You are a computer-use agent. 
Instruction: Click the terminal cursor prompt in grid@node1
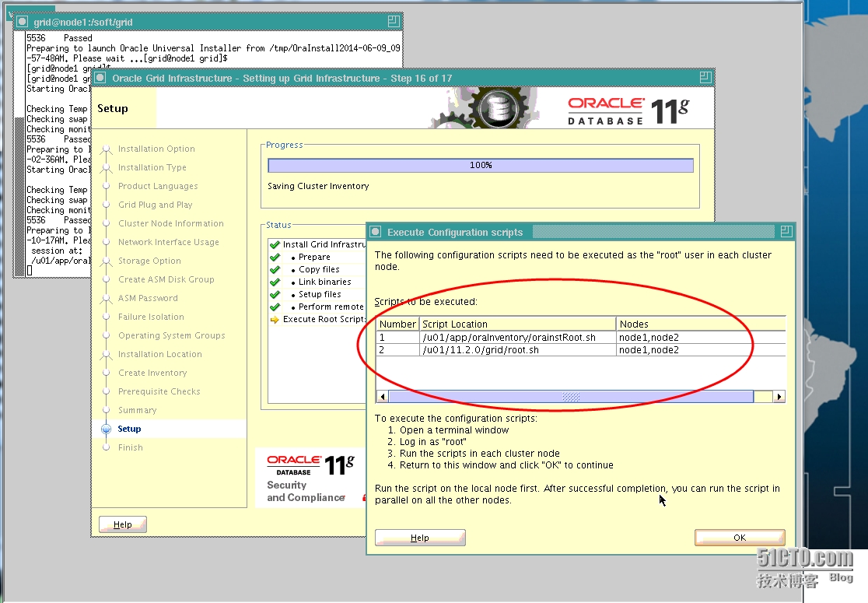[x=30, y=270]
